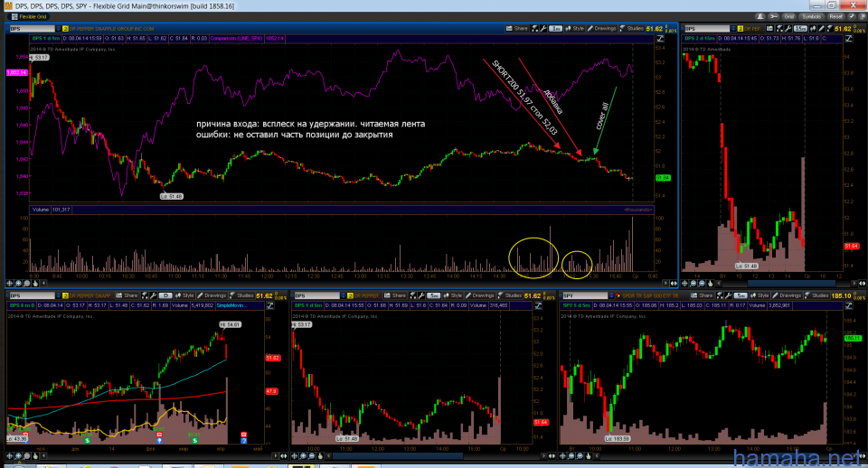The image size is (868, 468).
Task: Click wrench icon on top-right 15m chart
Action: coord(788,28)
